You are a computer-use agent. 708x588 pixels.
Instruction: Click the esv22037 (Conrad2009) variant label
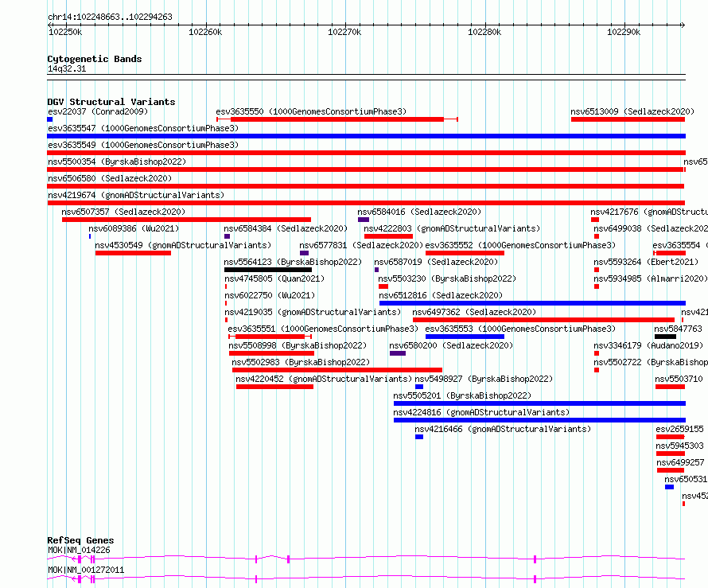98,111
